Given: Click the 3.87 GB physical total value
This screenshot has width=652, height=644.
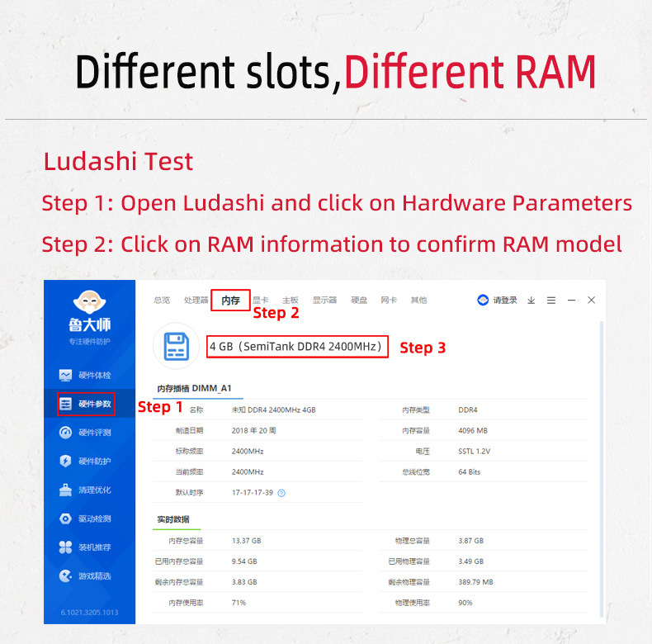Looking at the screenshot, I should [x=470, y=541].
